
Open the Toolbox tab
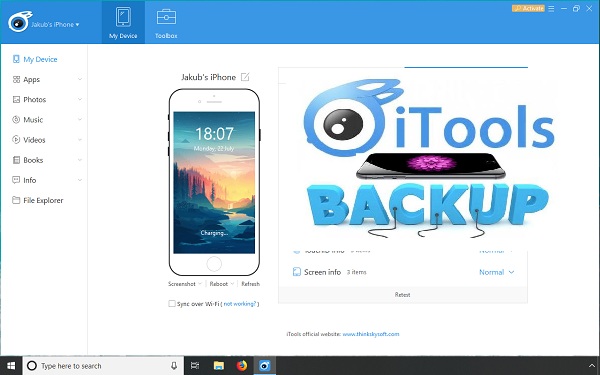click(166, 22)
